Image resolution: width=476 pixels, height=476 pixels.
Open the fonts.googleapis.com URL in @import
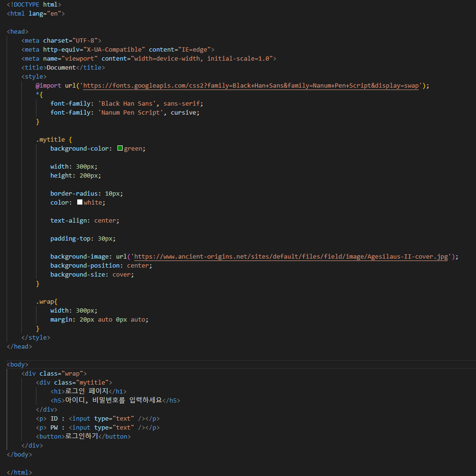click(251, 86)
